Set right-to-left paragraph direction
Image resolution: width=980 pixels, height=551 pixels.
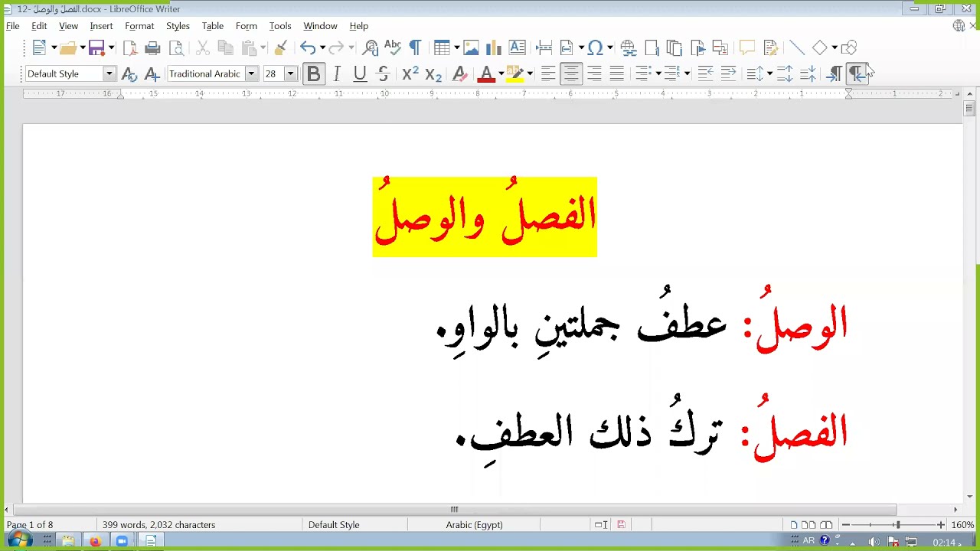click(857, 74)
